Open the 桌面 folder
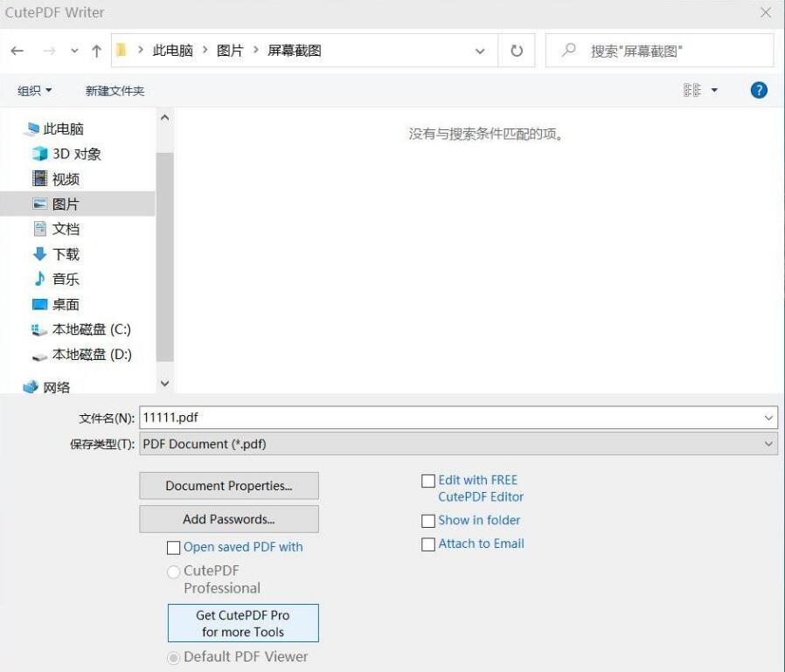785x672 pixels. tap(56, 304)
